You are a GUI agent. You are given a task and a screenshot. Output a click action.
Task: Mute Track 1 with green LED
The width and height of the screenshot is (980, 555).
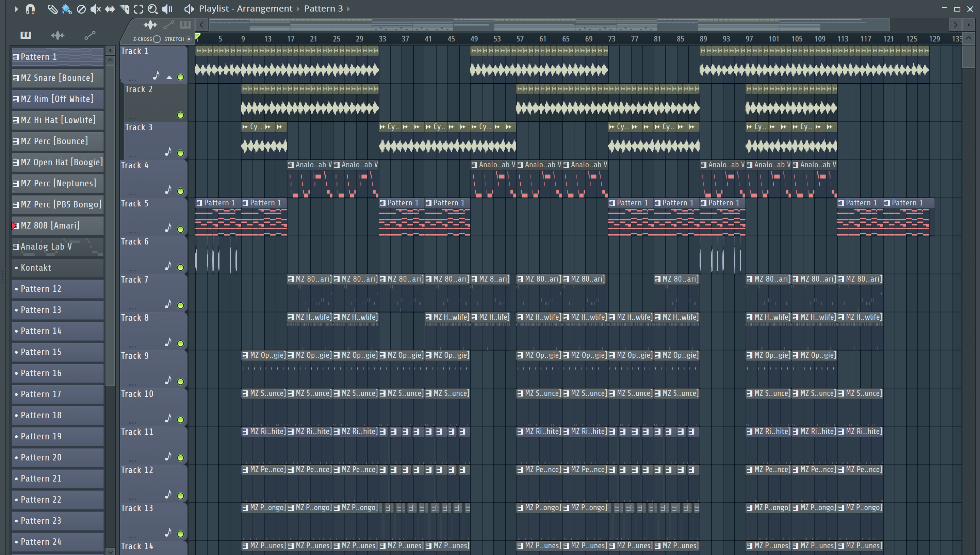[180, 77]
